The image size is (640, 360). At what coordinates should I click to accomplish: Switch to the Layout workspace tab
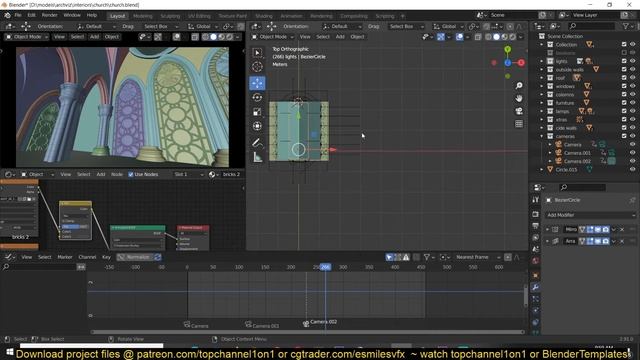pyautogui.click(x=117, y=16)
